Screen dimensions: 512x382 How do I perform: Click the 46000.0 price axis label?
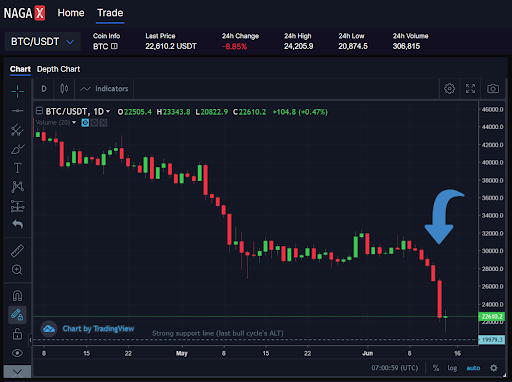tap(492, 109)
